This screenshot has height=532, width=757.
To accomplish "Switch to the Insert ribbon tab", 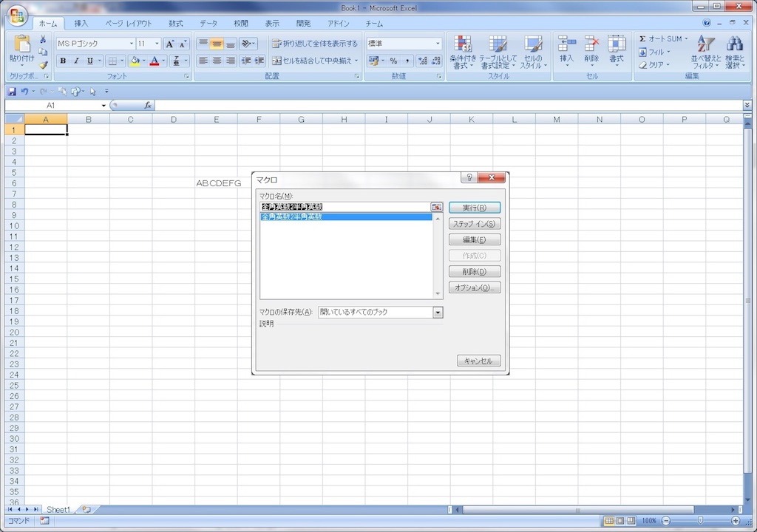I will pyautogui.click(x=81, y=23).
